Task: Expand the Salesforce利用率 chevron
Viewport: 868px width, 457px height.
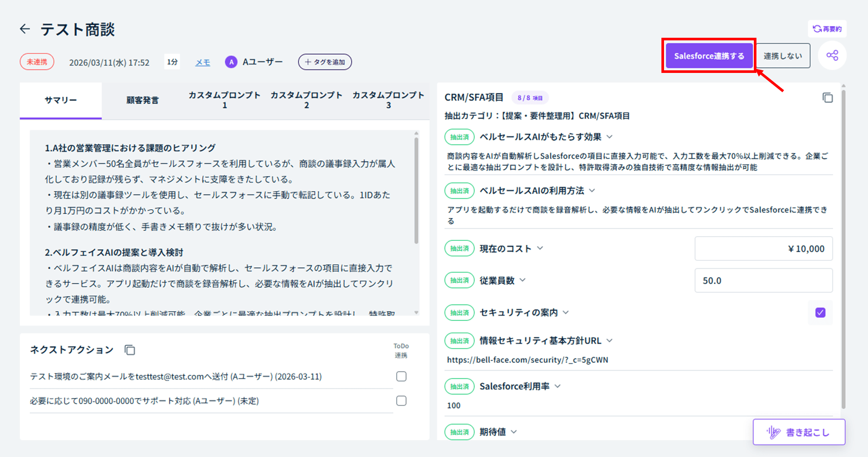Action: point(558,386)
